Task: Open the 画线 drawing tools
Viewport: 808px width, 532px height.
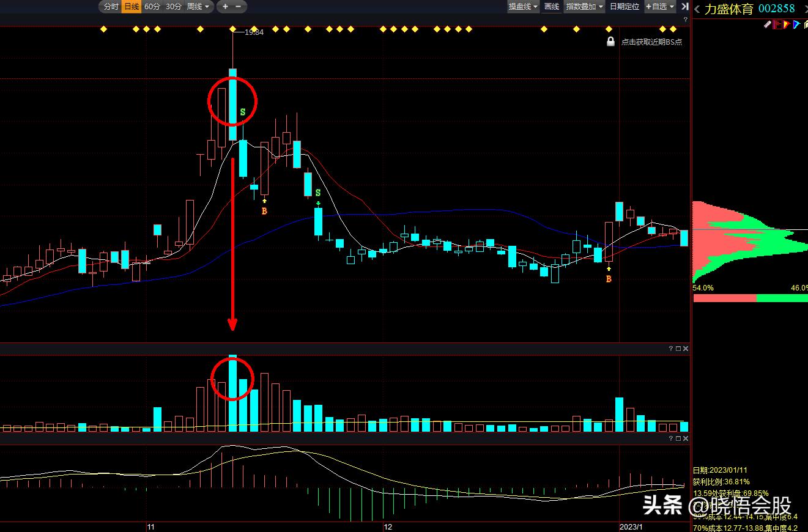Action: point(552,7)
